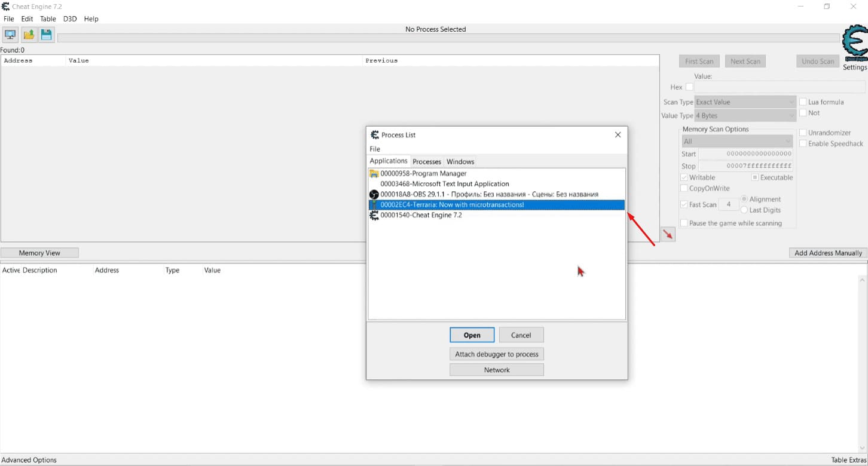Click the Cheat Engine title bar icon
868x466 pixels.
click(x=5, y=7)
